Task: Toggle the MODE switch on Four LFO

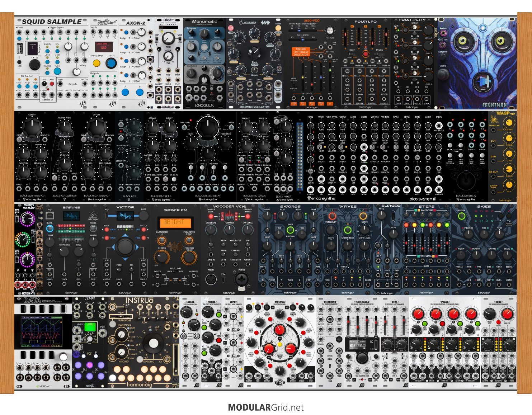Action: pyautogui.click(x=352, y=54)
